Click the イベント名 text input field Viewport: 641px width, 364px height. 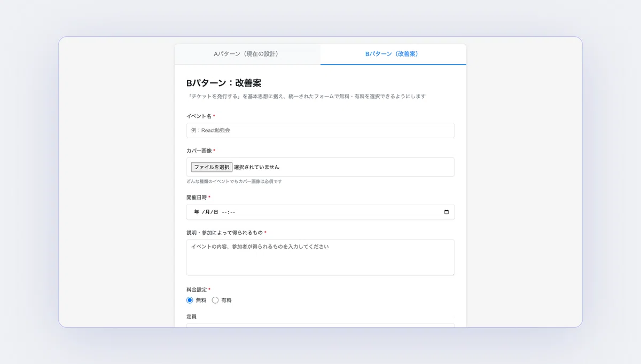pyautogui.click(x=320, y=130)
